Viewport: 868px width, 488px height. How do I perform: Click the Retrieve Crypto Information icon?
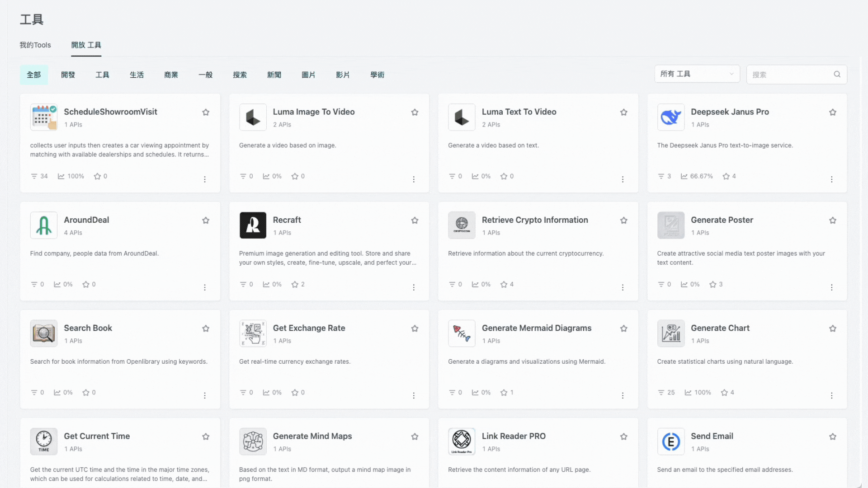462,225
